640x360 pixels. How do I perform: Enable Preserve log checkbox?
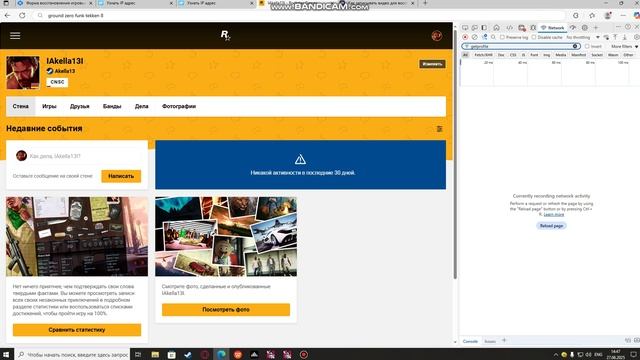point(502,37)
